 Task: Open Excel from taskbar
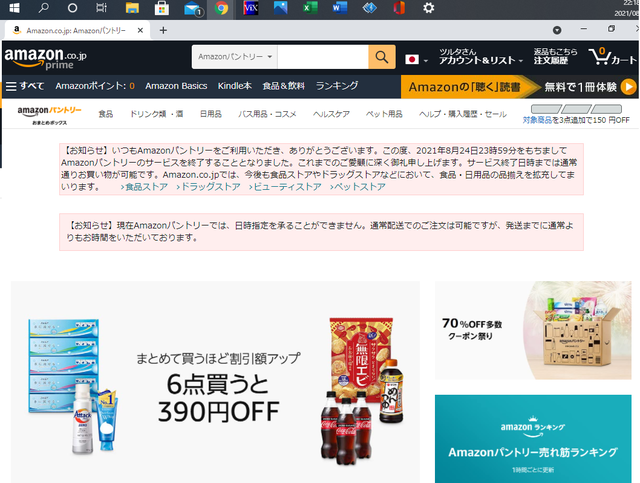click(310, 8)
